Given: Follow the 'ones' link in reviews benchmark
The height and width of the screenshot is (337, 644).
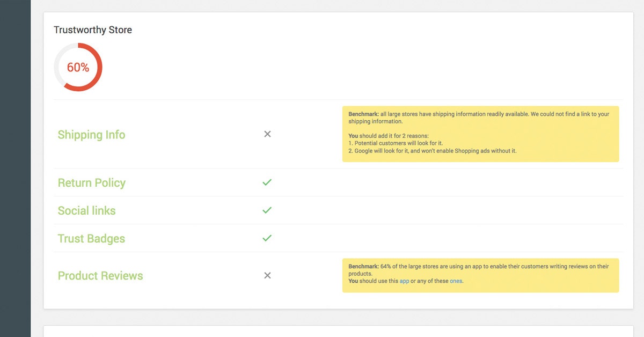Looking at the screenshot, I should tap(456, 281).
